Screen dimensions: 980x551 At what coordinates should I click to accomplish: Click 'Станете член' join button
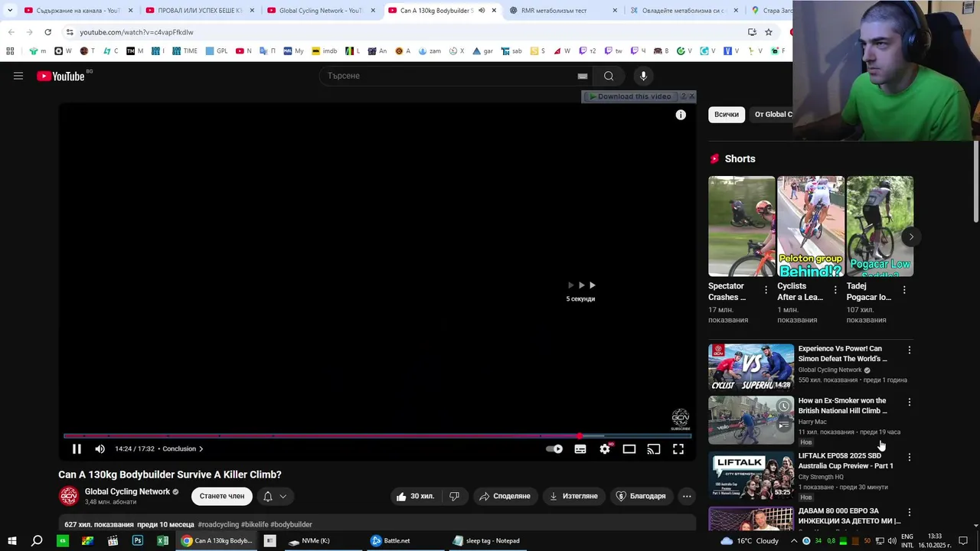pyautogui.click(x=222, y=496)
